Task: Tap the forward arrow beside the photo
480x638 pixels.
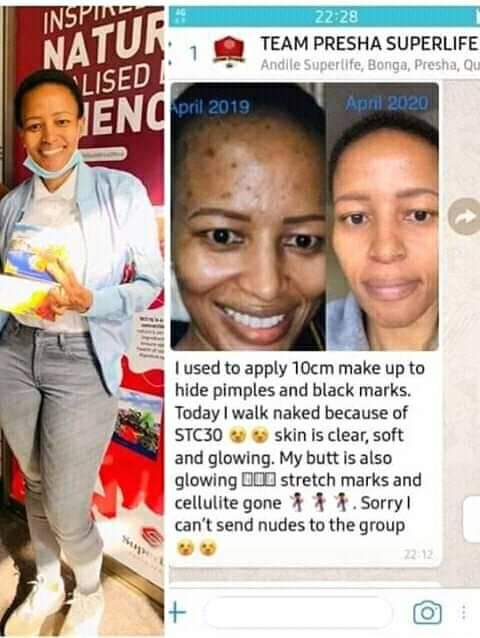Action: pyautogui.click(x=465, y=216)
